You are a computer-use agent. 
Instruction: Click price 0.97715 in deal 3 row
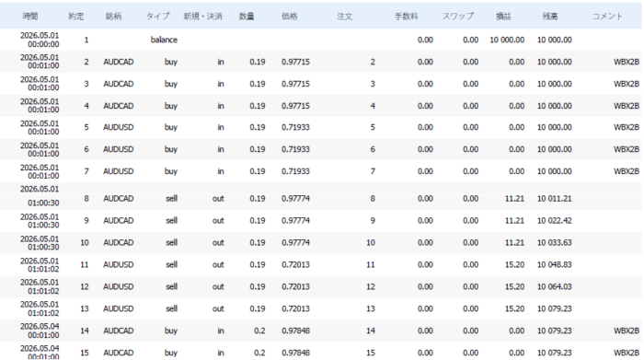[295, 84]
